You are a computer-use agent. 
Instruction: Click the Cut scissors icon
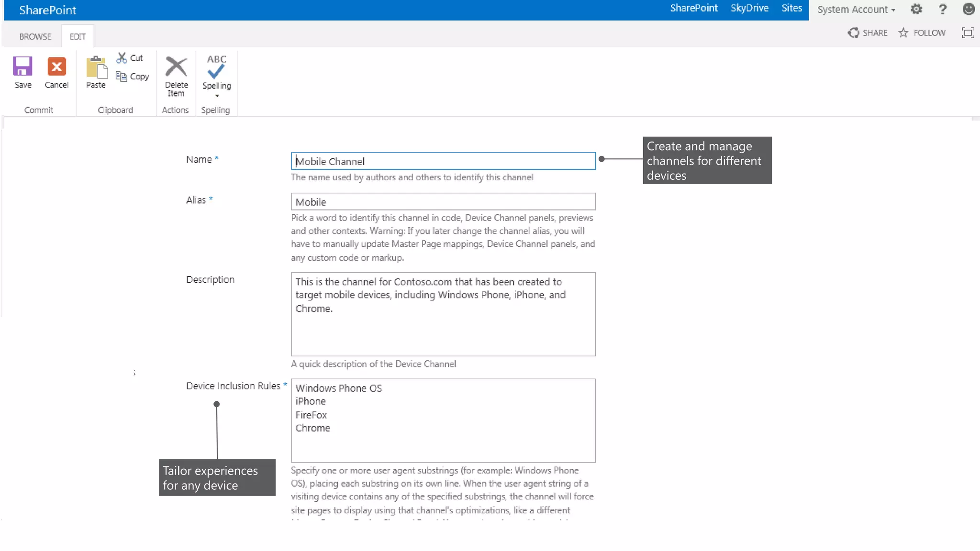(x=122, y=58)
